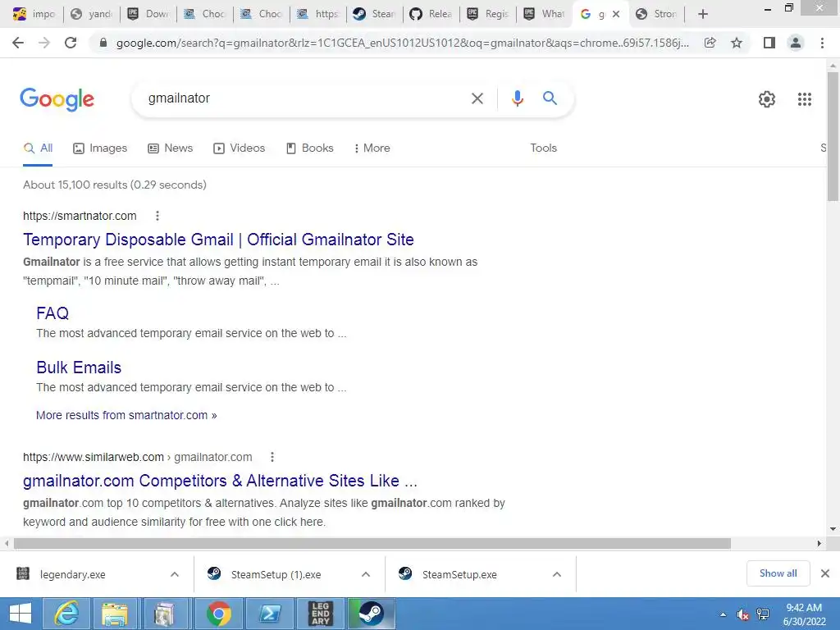840x630 pixels.
Task: Click Show all downloads button
Action: click(778, 573)
